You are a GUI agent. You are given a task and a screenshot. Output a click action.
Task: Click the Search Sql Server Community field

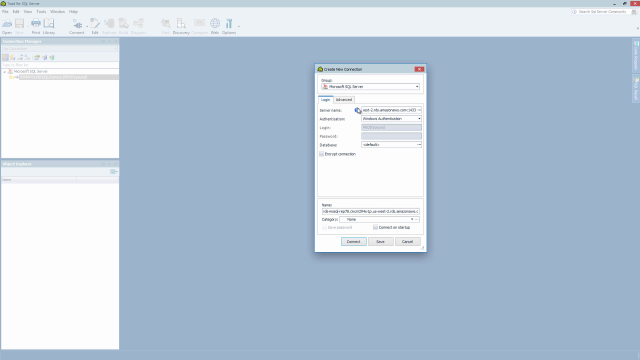click(602, 12)
